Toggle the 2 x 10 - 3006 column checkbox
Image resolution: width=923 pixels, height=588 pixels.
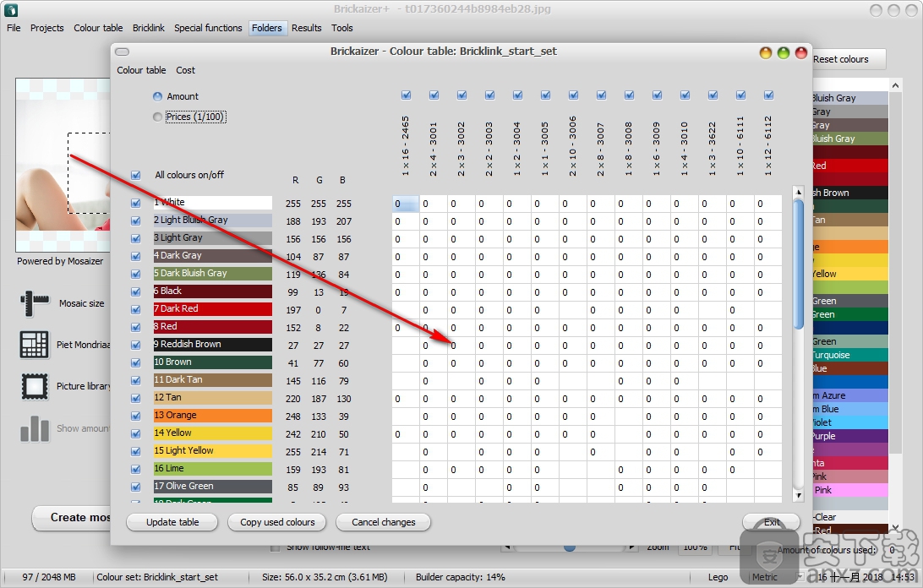[x=573, y=95]
